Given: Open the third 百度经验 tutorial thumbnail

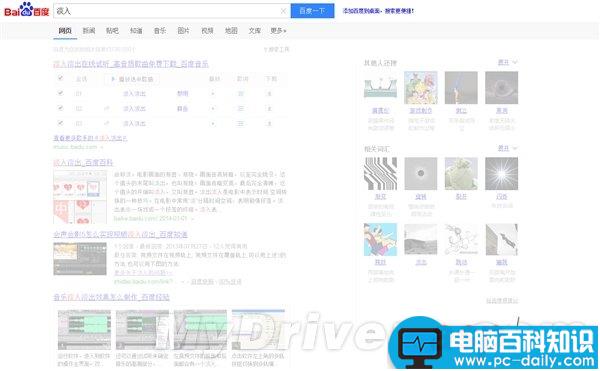Looking at the screenshot, I should [200, 330].
